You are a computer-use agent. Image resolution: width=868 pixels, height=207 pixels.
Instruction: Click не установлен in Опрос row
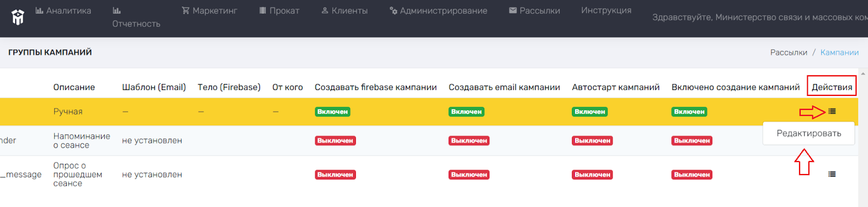pyautogui.click(x=152, y=174)
